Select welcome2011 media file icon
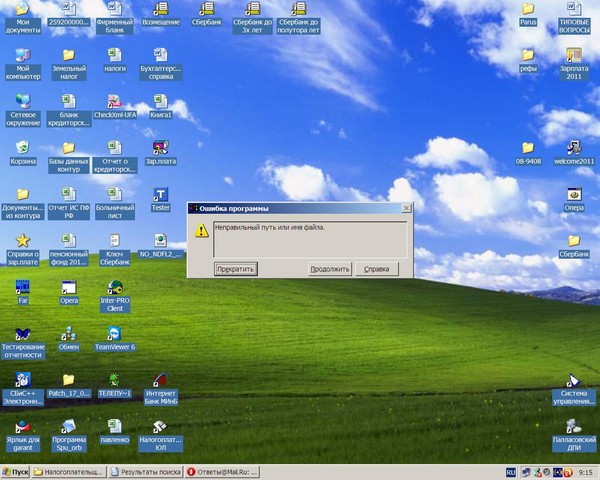This screenshot has height=480, width=600. pos(574,152)
